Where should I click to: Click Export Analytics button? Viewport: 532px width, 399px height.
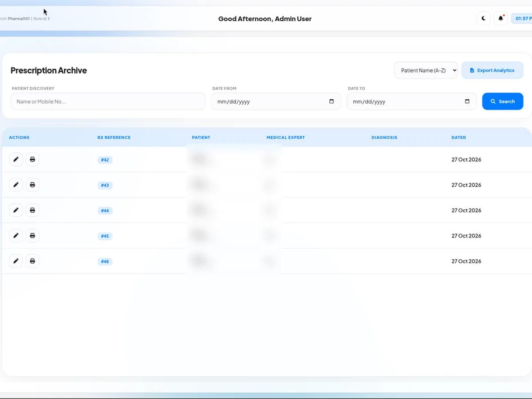tap(493, 70)
